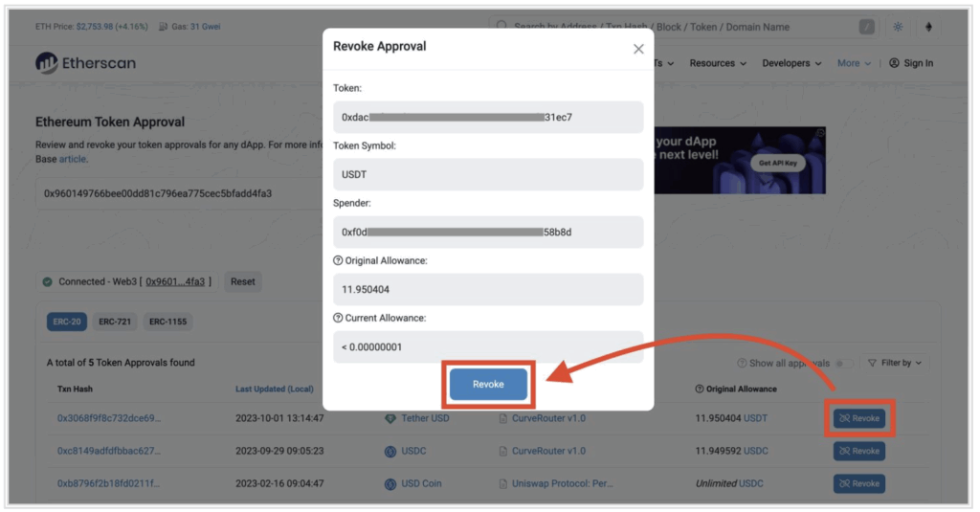Screen dimensions: 980x512
Task: Click the USDC token link in the second row
Action: click(413, 451)
